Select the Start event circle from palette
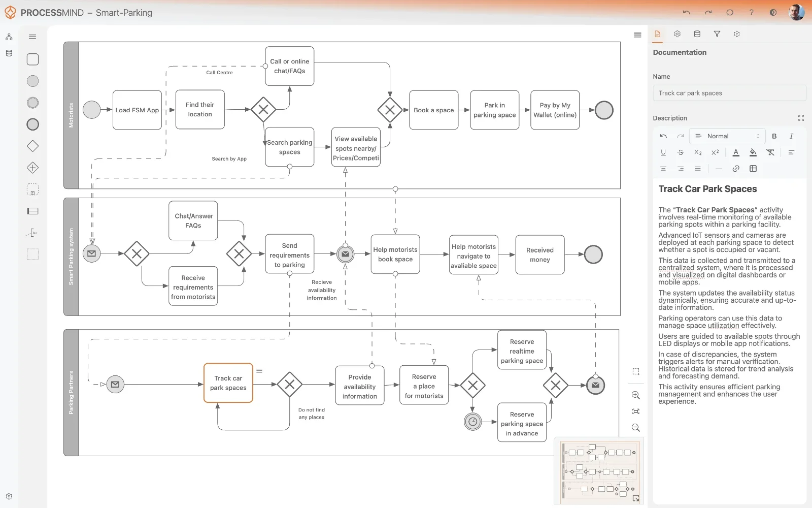812x508 pixels. 32,81
